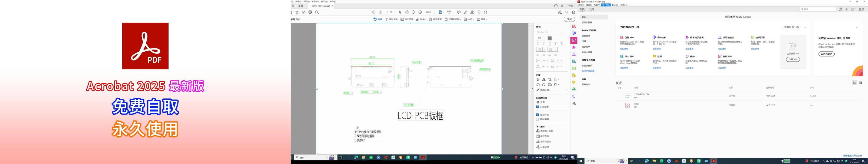Click the envelope email icon in the editor

[x=567, y=12]
